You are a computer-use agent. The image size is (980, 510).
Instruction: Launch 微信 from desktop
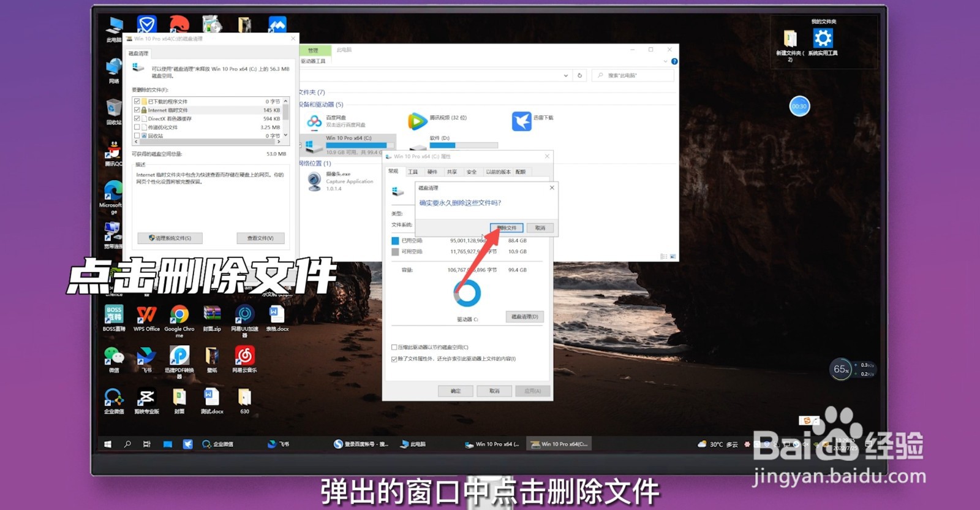click(114, 360)
